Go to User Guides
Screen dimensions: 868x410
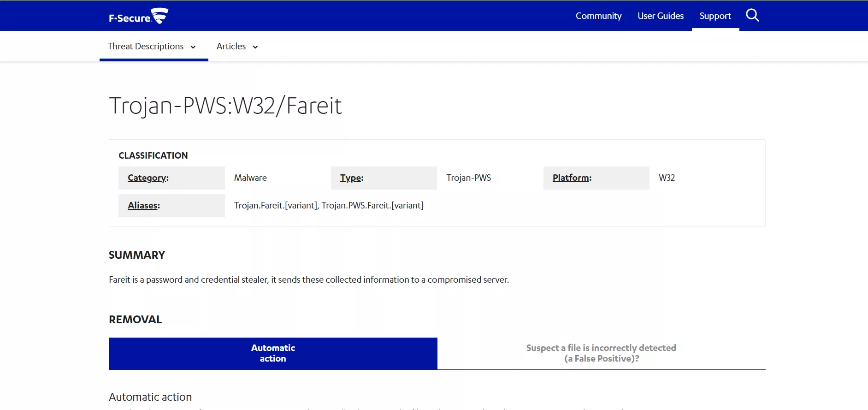tap(660, 16)
